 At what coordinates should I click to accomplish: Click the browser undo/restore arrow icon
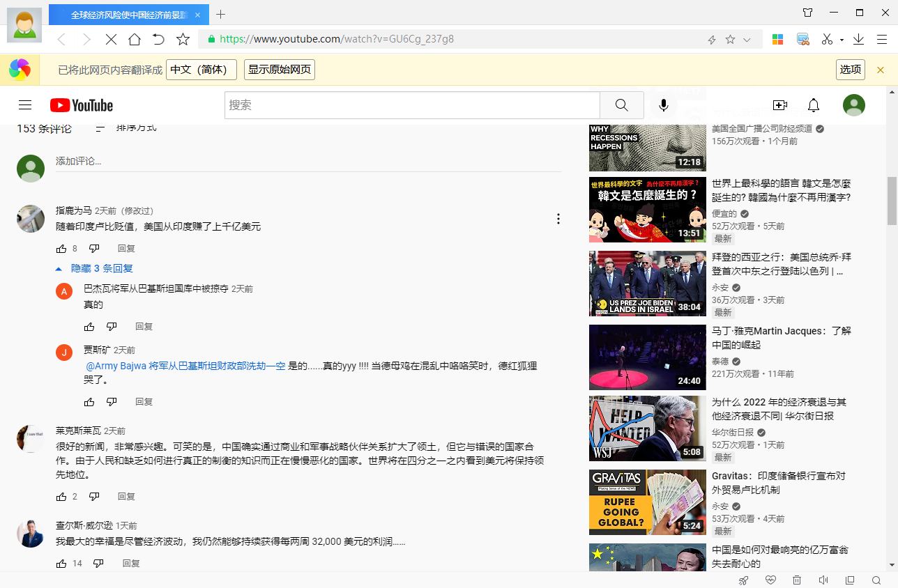pos(159,39)
